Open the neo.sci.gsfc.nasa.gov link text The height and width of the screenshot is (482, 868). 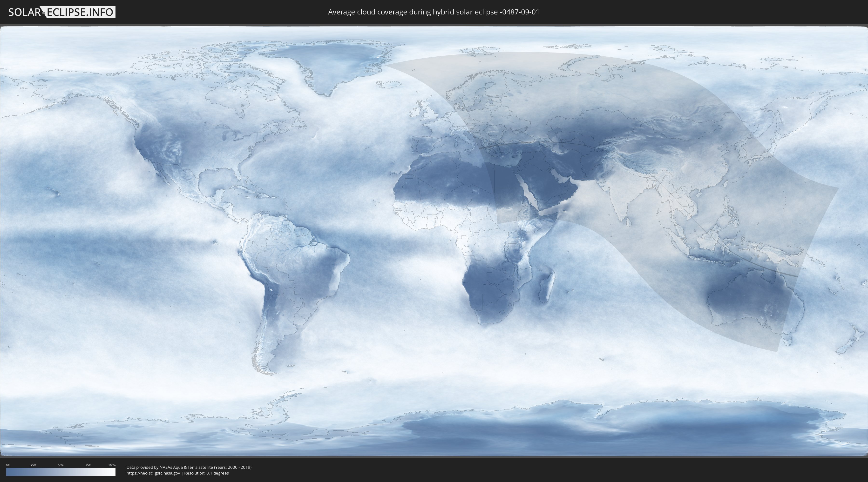click(153, 473)
